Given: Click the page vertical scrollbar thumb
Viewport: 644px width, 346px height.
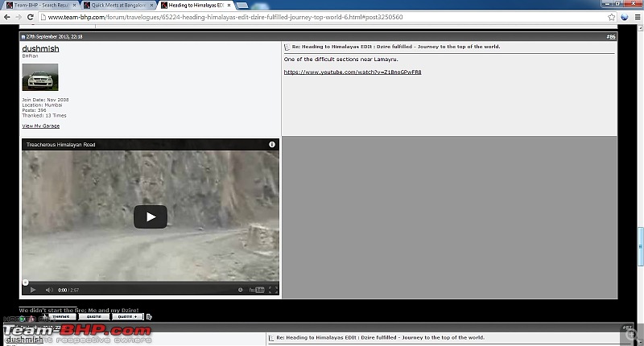Looking at the screenshot, I should [640, 246].
